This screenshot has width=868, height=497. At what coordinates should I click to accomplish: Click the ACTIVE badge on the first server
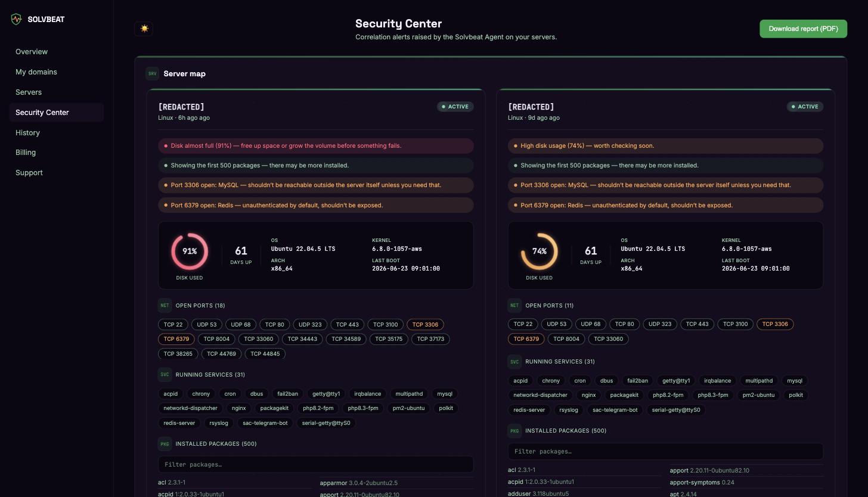(x=455, y=107)
